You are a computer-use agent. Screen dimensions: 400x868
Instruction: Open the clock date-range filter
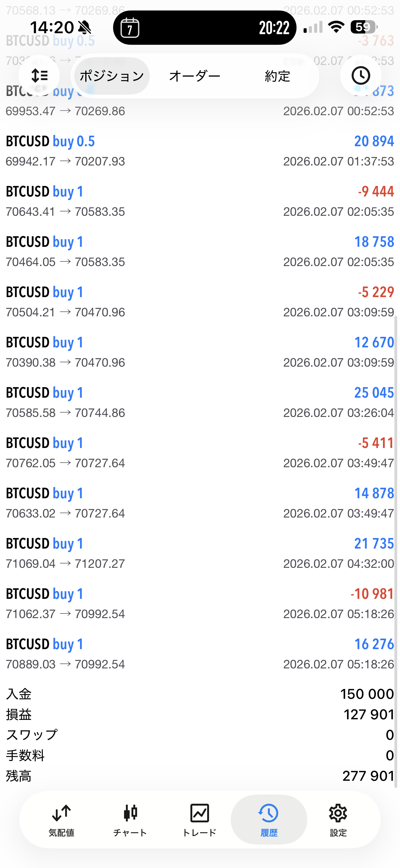click(x=361, y=76)
